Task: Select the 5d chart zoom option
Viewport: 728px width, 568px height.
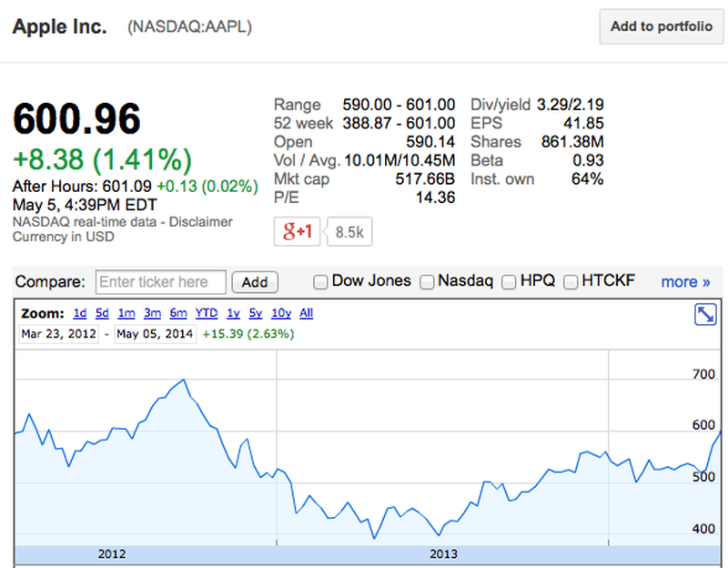Action: tap(102, 312)
